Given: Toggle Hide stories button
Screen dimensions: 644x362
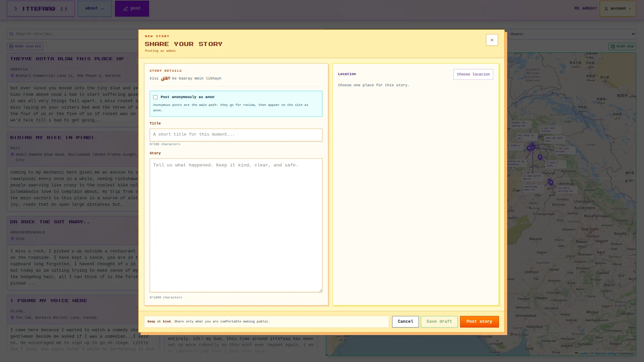Looking at the screenshot, I should coord(25,46).
